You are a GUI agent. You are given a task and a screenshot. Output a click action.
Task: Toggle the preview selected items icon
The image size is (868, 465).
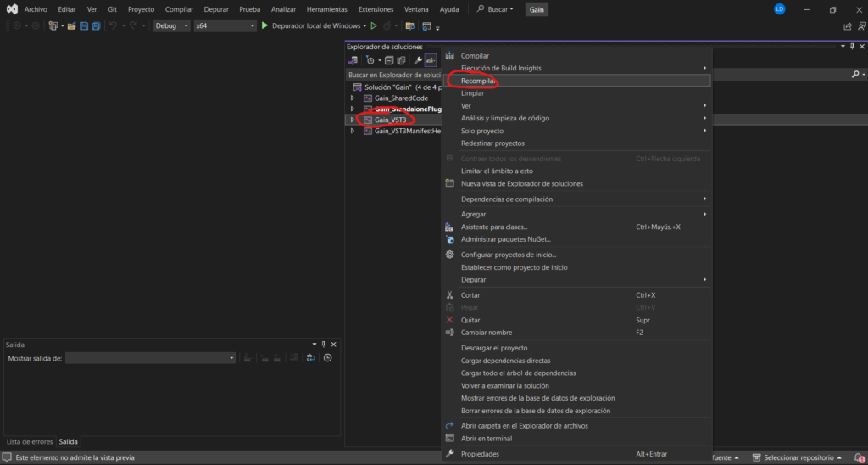click(431, 60)
